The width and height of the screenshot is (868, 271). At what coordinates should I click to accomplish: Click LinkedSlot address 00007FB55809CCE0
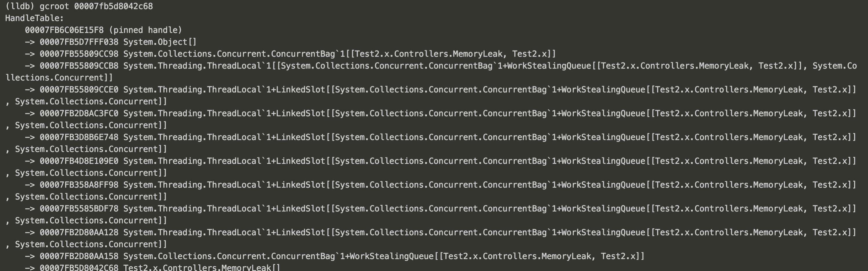(79, 90)
